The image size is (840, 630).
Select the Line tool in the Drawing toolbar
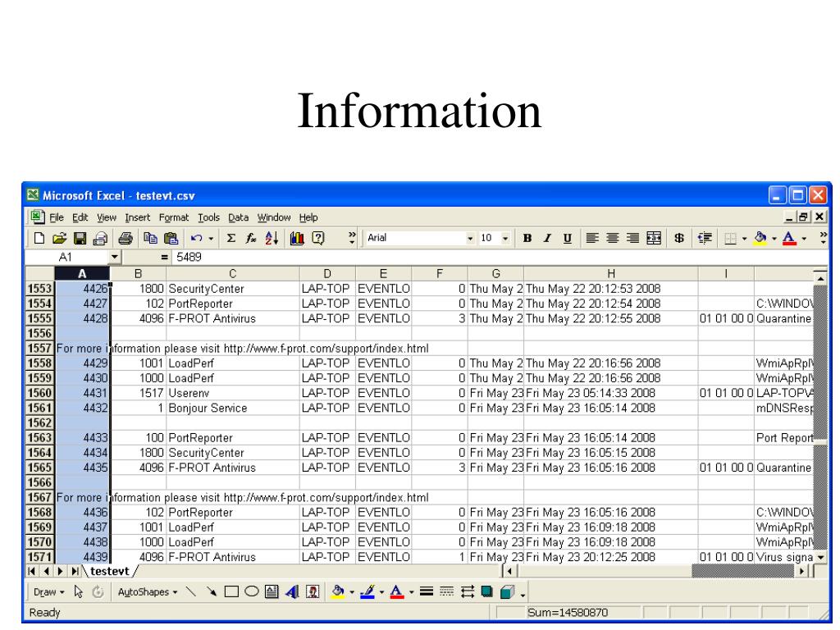(x=190, y=592)
